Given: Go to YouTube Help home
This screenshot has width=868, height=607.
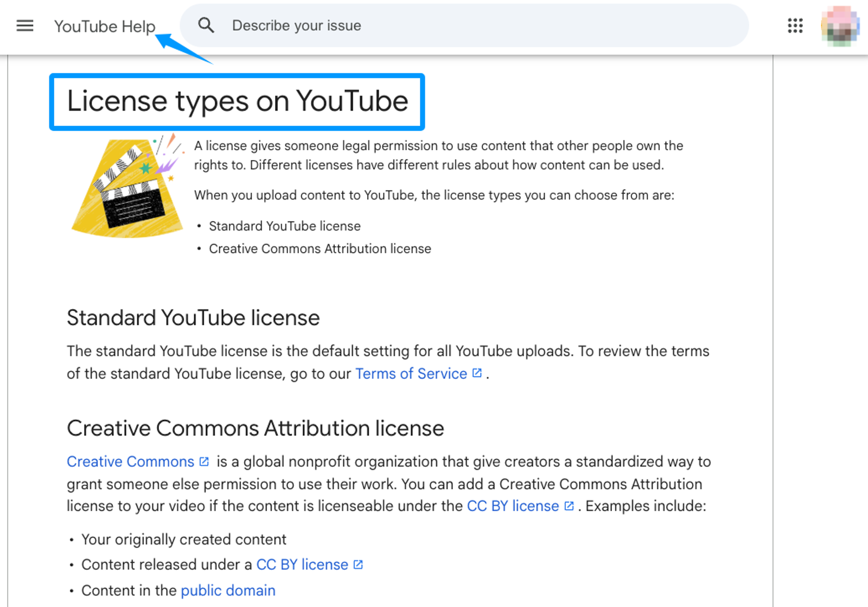Looking at the screenshot, I should 105,26.
